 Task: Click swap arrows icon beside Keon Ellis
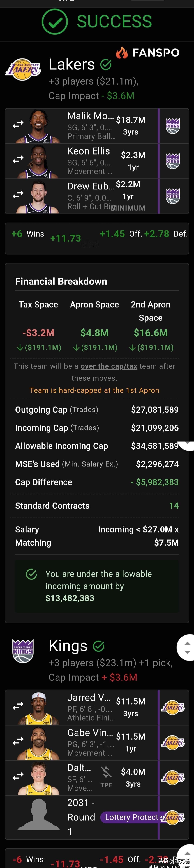click(x=18, y=159)
